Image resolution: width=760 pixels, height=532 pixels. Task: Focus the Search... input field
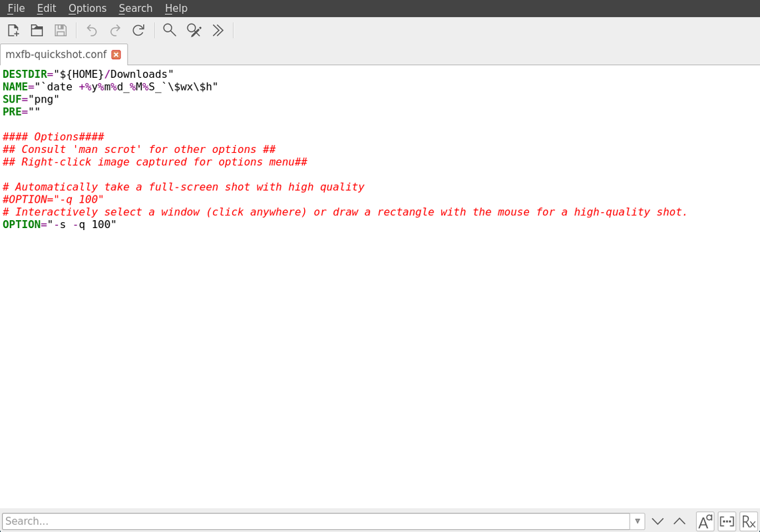(x=316, y=521)
